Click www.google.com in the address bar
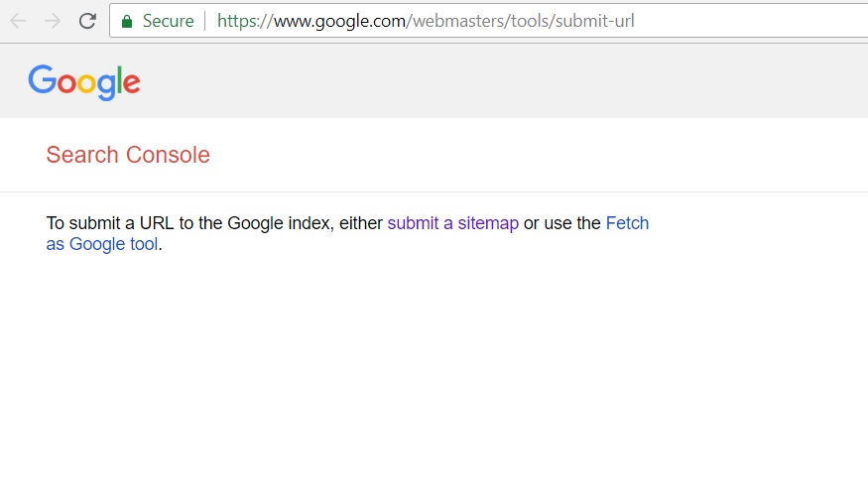The height and width of the screenshot is (502, 868). pos(340,21)
